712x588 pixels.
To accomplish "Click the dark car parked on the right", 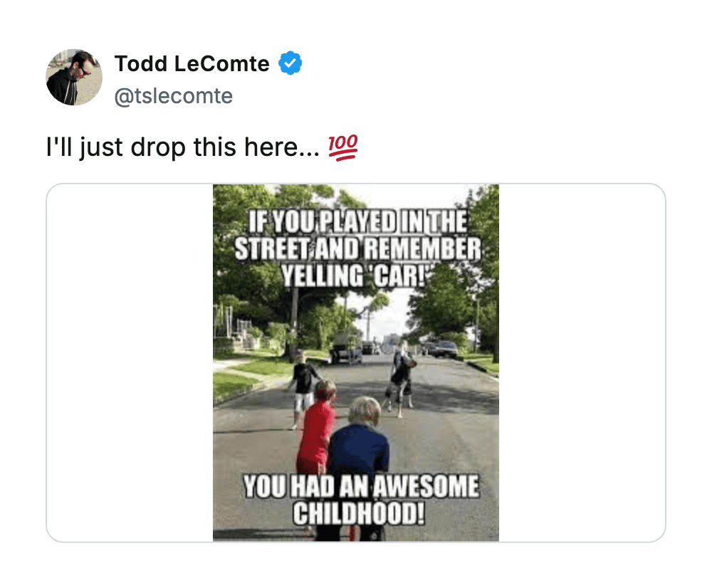I will pyautogui.click(x=445, y=349).
